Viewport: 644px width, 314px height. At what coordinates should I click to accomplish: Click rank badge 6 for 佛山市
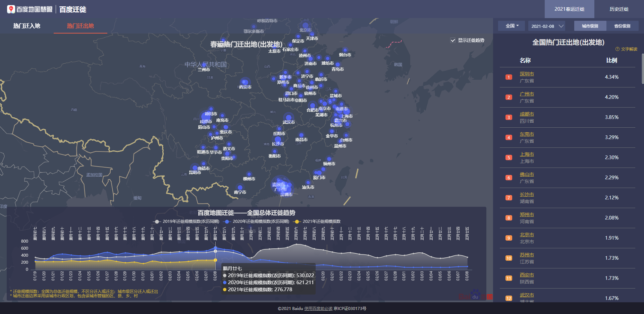coord(508,178)
